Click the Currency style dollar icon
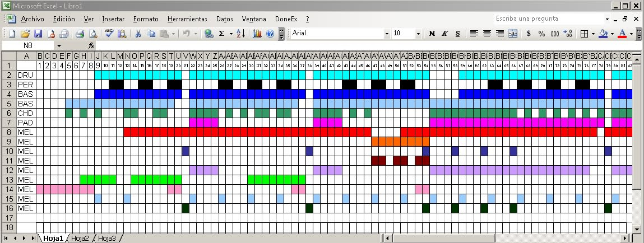644x243 pixels. (x=529, y=34)
